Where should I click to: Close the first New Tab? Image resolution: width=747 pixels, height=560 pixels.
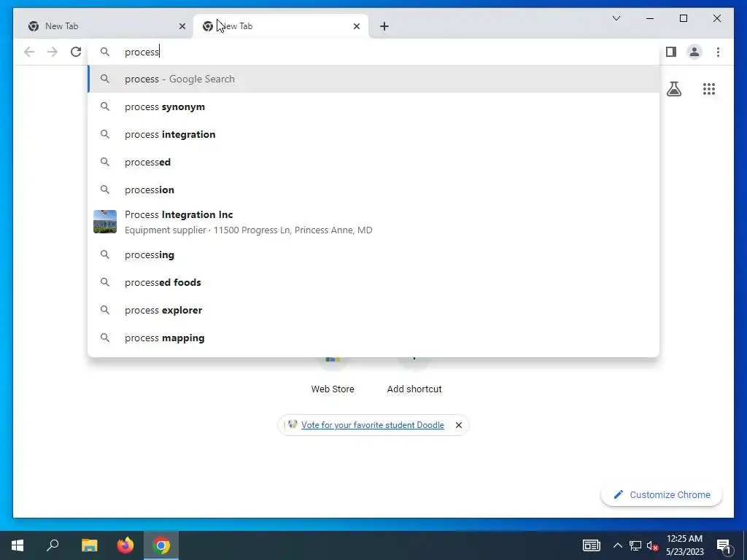pos(182,26)
